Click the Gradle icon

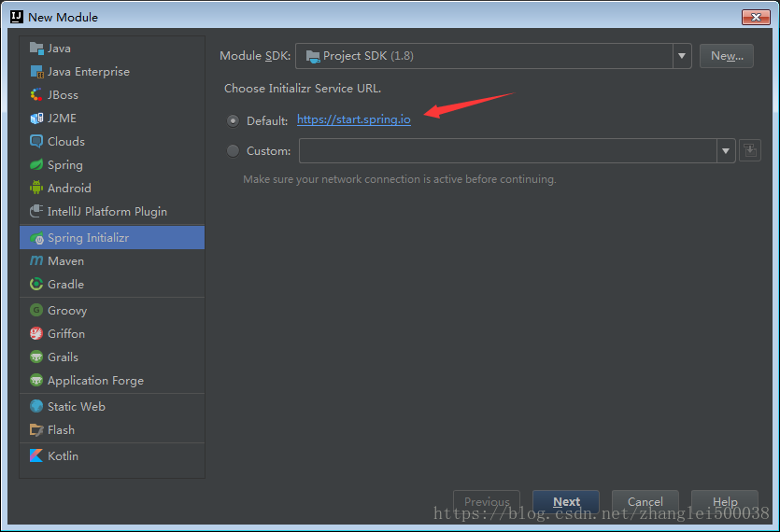(36, 285)
